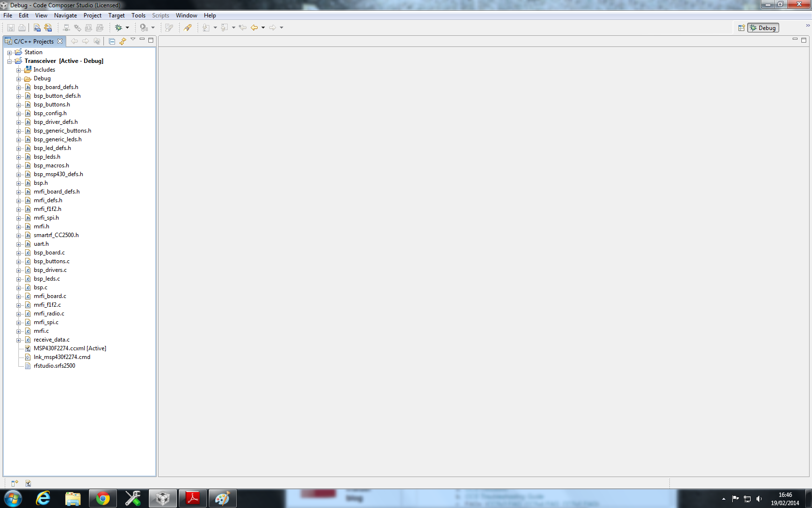Select the C/C++ Projects tab
Viewport: 812px width, 508px height.
click(x=34, y=42)
